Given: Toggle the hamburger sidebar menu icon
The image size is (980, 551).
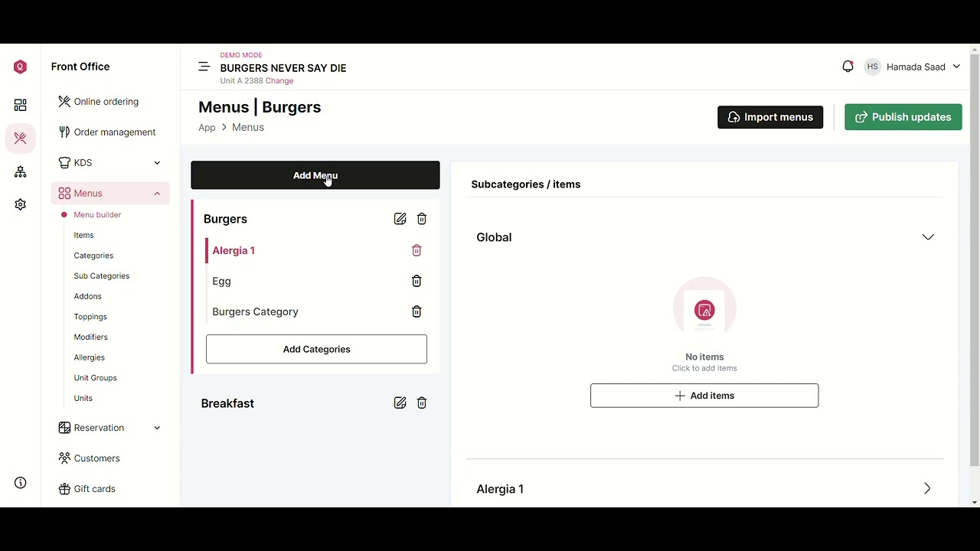Looking at the screenshot, I should click(204, 67).
